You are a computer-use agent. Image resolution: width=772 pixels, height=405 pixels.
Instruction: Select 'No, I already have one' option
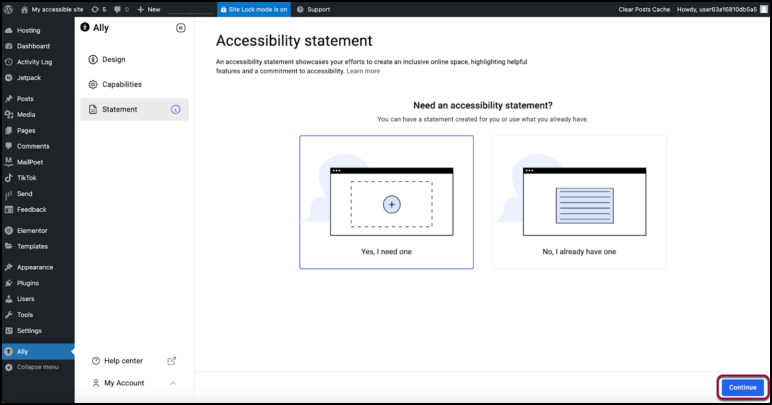click(579, 202)
